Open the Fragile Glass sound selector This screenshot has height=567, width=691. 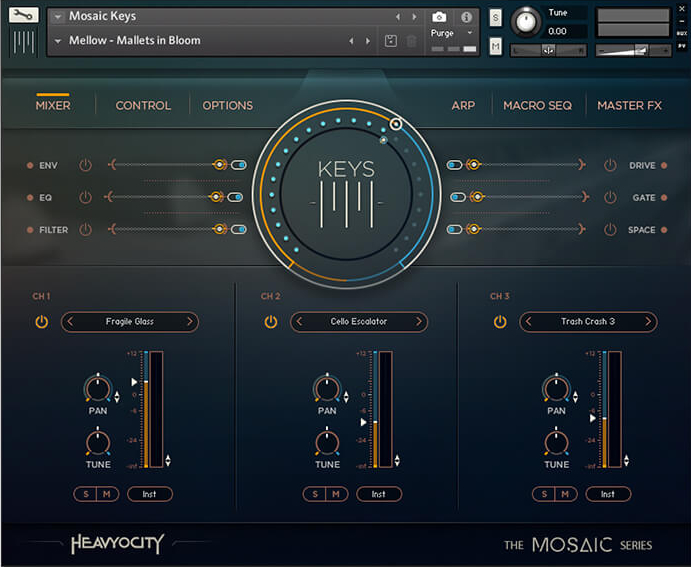pyautogui.click(x=130, y=322)
